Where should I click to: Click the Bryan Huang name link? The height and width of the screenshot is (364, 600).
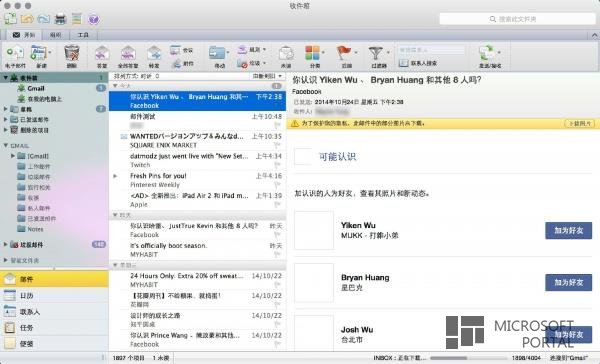tap(365, 277)
